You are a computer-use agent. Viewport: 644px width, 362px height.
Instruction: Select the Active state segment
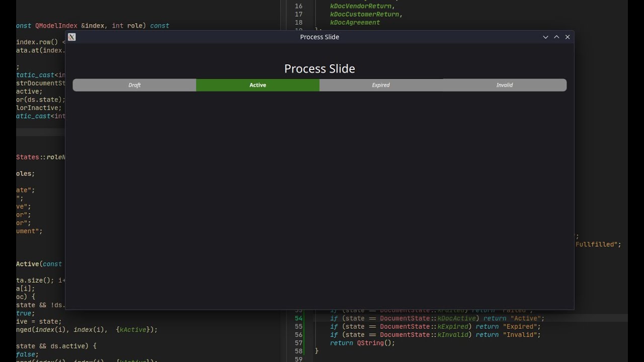point(258,85)
